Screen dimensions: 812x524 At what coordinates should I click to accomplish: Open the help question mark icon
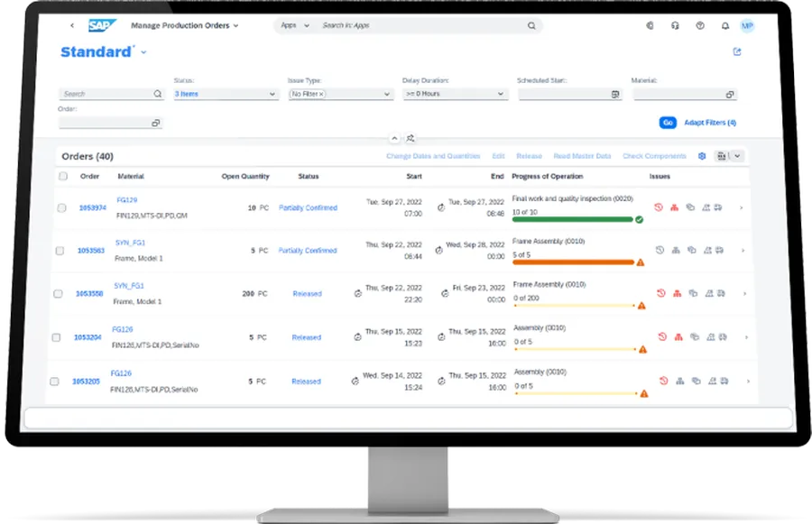(700, 26)
